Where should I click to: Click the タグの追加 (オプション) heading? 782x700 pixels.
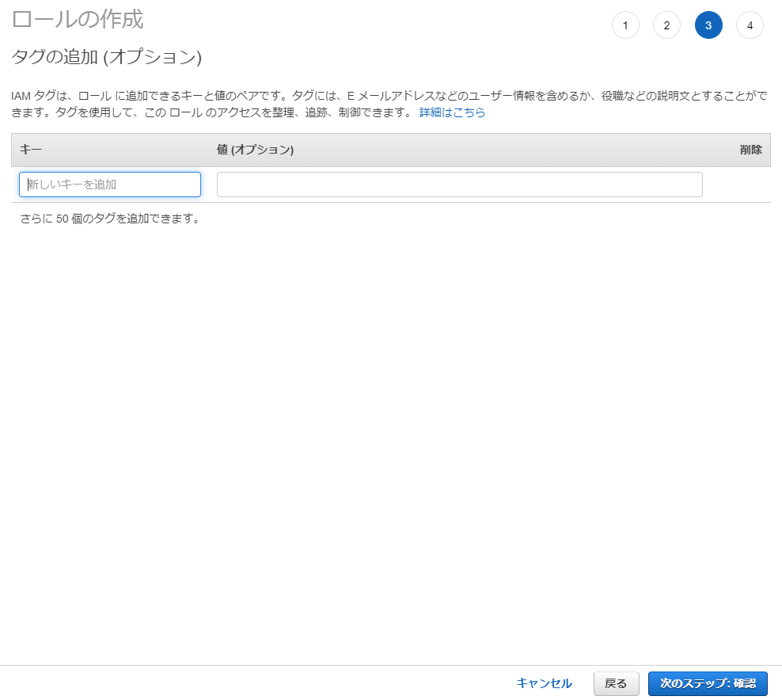(107, 57)
